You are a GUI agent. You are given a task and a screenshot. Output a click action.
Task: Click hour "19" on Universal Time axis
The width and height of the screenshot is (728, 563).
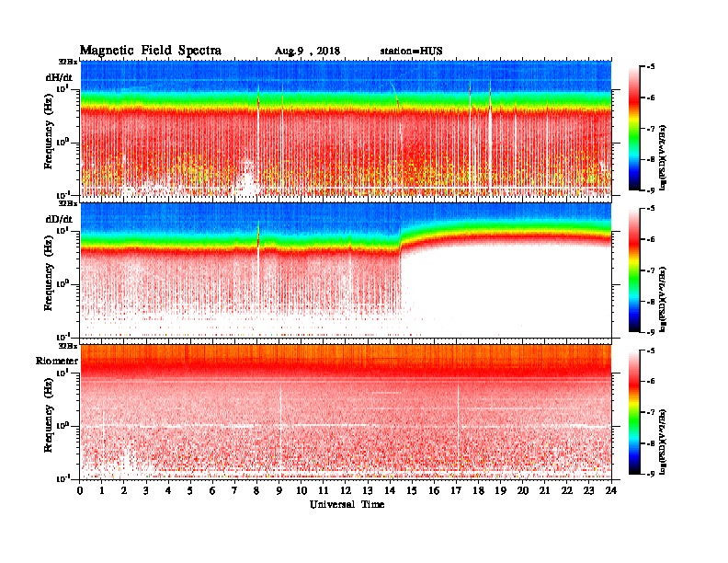pyautogui.click(x=500, y=490)
